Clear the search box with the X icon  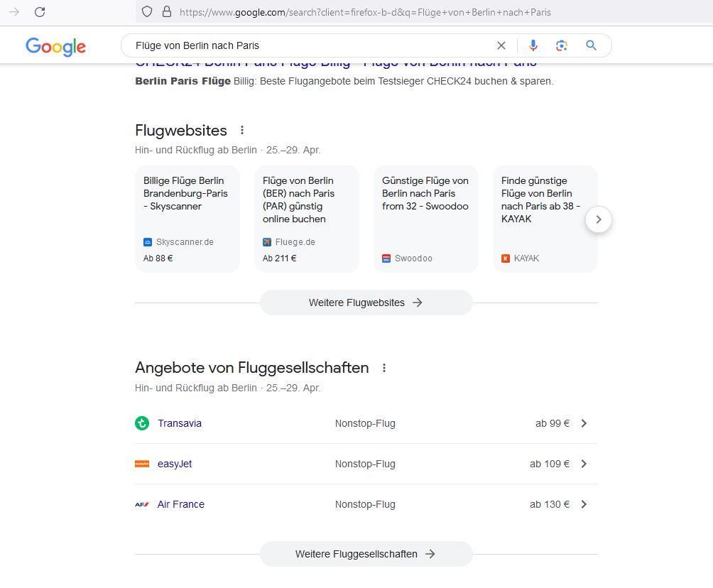point(501,45)
